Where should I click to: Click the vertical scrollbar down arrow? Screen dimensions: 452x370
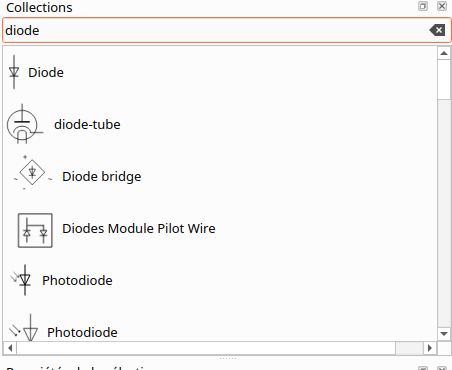pyautogui.click(x=444, y=334)
